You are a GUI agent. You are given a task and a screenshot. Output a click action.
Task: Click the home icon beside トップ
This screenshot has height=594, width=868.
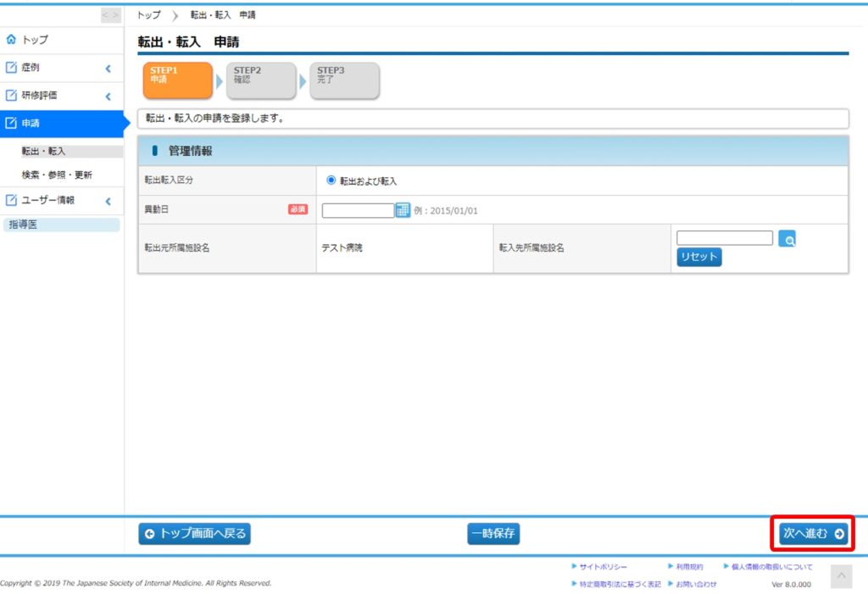(11, 40)
